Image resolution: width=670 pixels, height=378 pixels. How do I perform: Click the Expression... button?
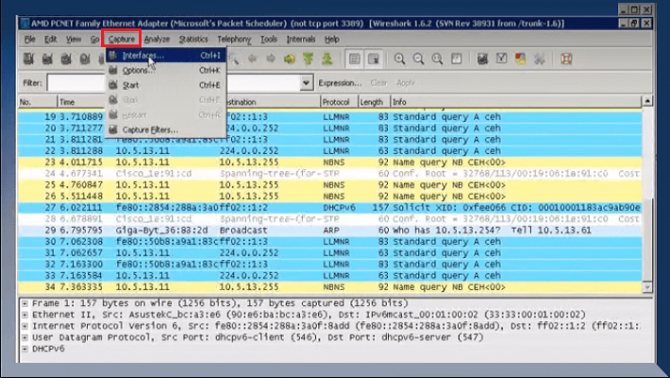340,83
